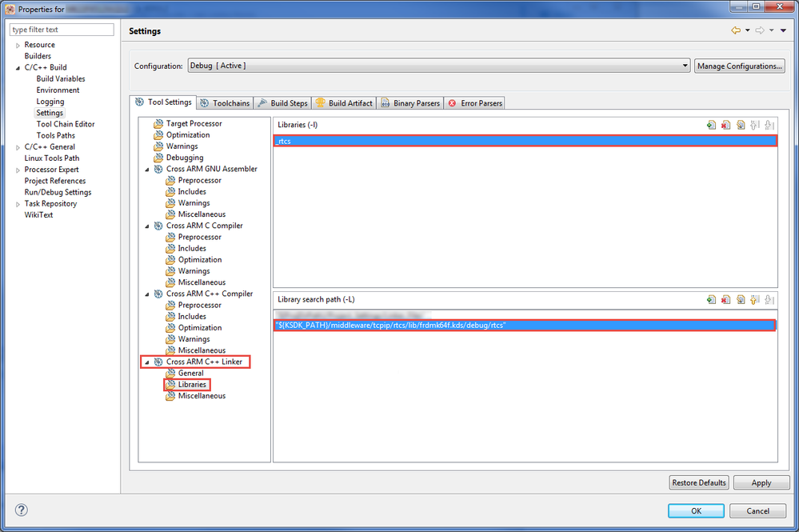Collapse Cross ARM C++ Linker node
The image size is (799, 532).
pyautogui.click(x=147, y=362)
